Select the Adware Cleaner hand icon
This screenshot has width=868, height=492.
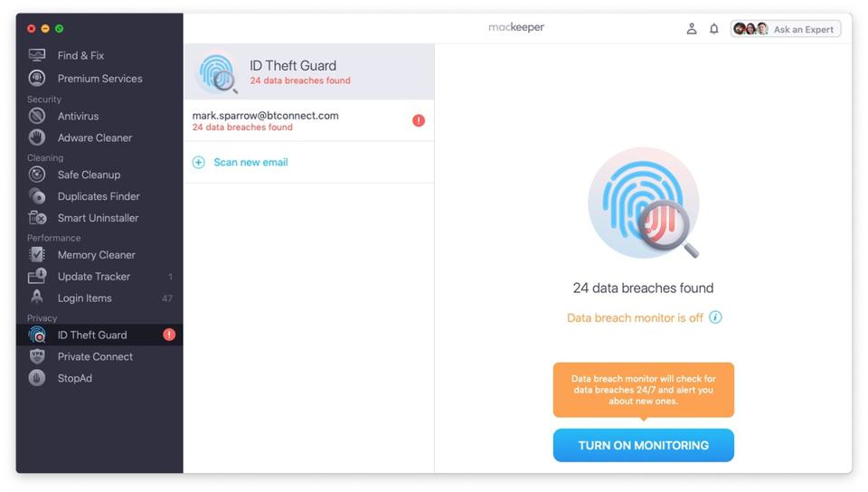tap(37, 137)
